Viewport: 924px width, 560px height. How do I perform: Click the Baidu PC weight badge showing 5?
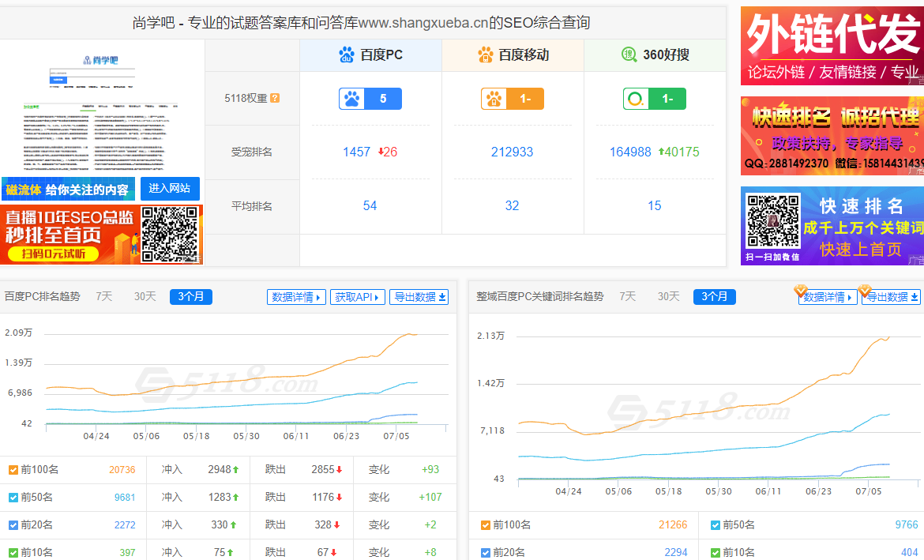click(370, 99)
